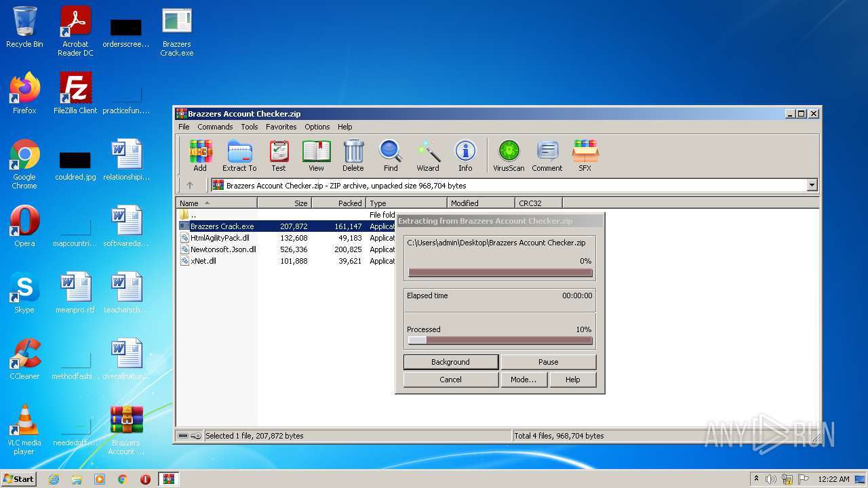The image size is (868, 488).
Task: Start the VirusScan toolbar icon
Action: coord(509,156)
